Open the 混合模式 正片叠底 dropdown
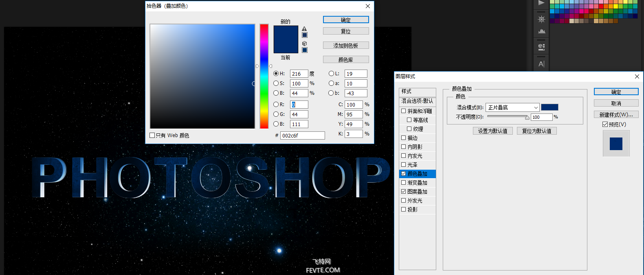Image resolution: width=644 pixels, height=275 pixels. click(x=512, y=107)
